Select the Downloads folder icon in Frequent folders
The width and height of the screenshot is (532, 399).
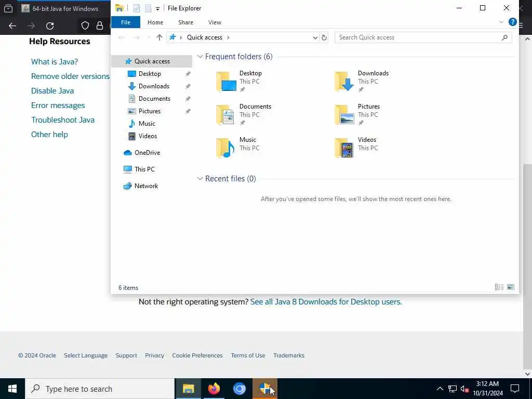[x=344, y=82]
